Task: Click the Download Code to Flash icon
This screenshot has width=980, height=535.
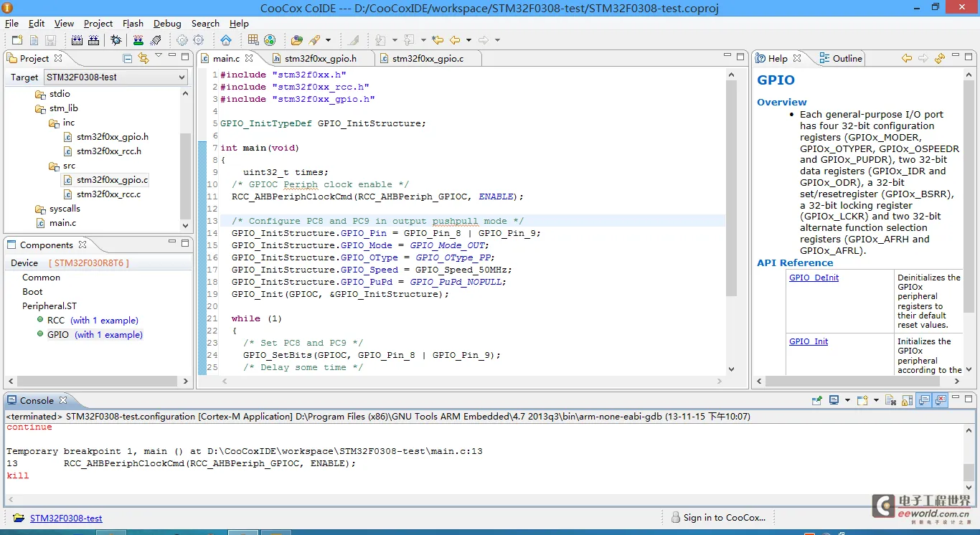Action: [138, 40]
